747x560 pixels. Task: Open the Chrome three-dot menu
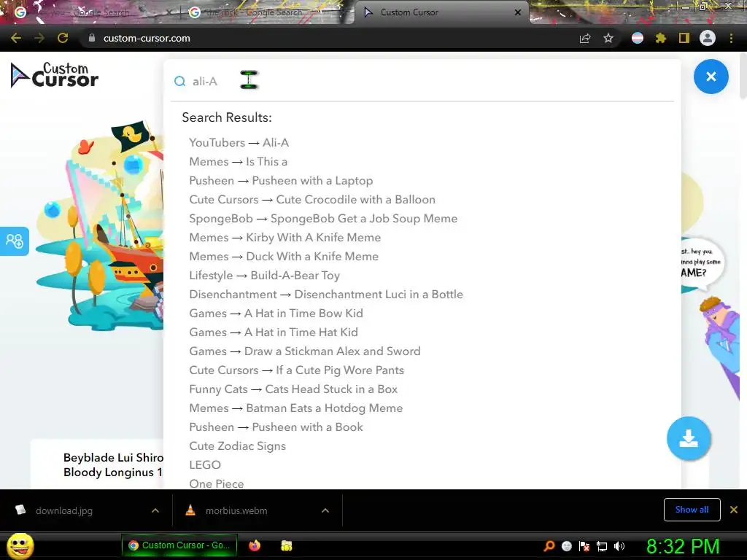pos(731,38)
